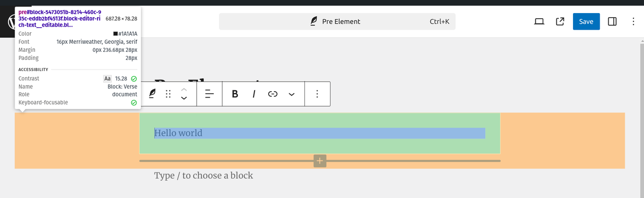Open the Pre Element command palette bar

(337, 22)
